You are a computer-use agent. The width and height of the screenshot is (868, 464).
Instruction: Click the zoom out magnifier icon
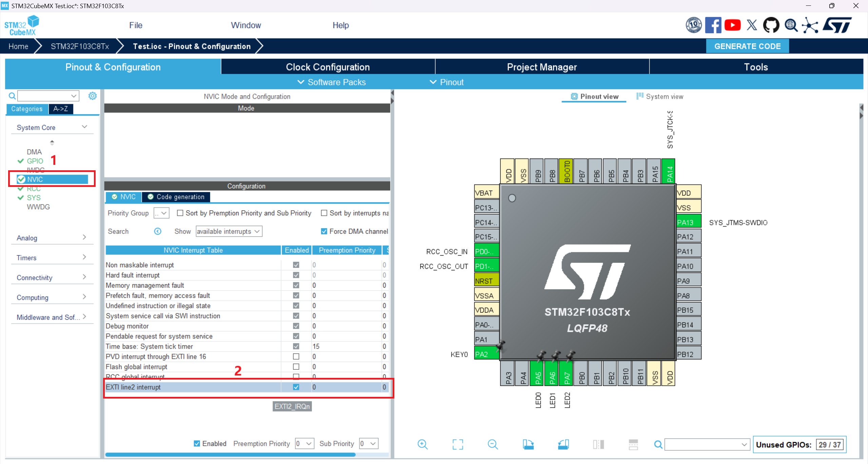click(493, 444)
